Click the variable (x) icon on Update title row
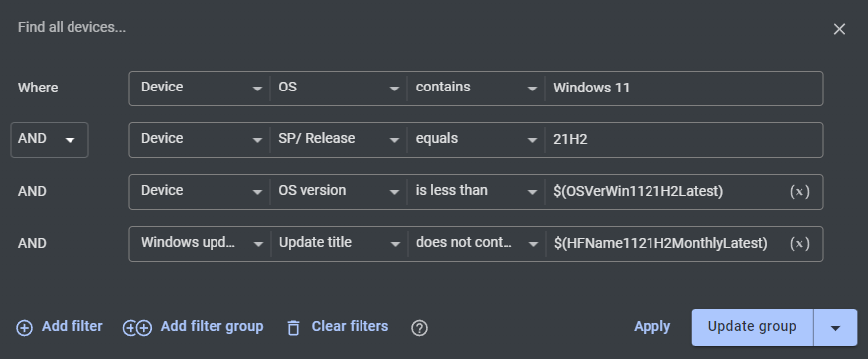The height and width of the screenshot is (359, 868). point(799,244)
